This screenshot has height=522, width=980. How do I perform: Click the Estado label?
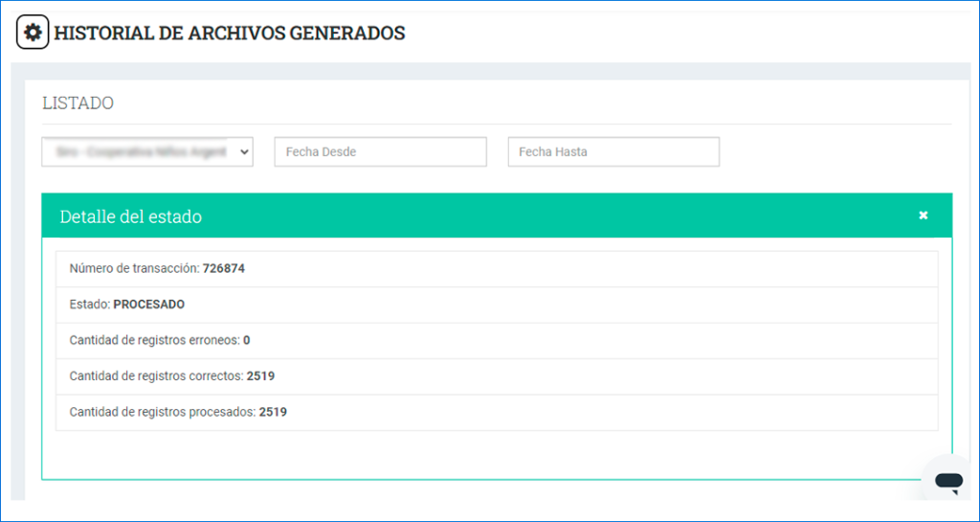(89, 305)
